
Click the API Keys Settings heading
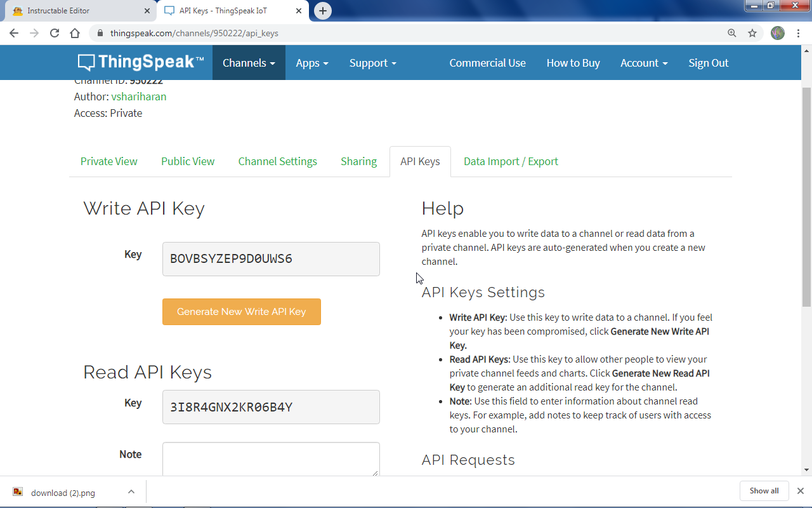(483, 292)
